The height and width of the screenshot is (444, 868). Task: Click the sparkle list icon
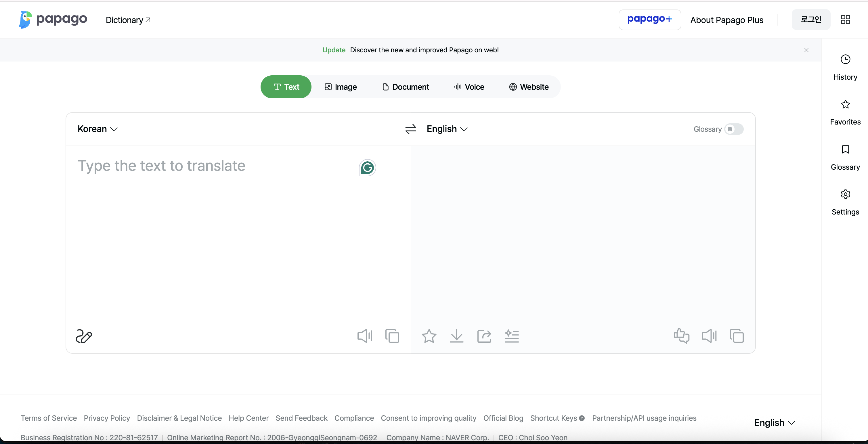click(512, 336)
